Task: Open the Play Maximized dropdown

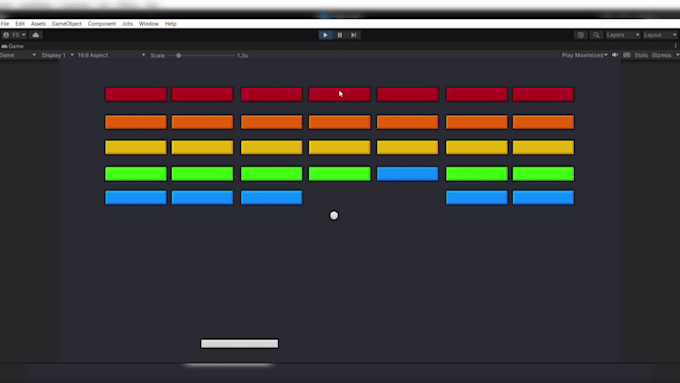Action: (585, 55)
